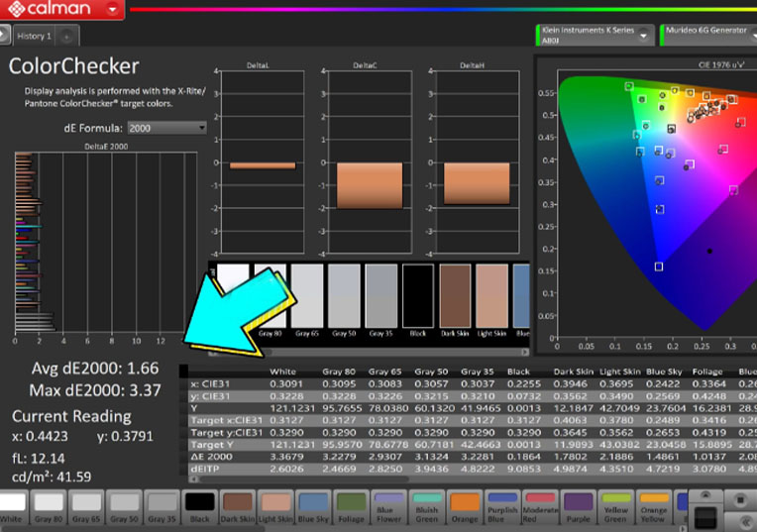The width and height of the screenshot is (757, 532).
Task: Click the back arrow left of History tab
Action: [x=5, y=36]
